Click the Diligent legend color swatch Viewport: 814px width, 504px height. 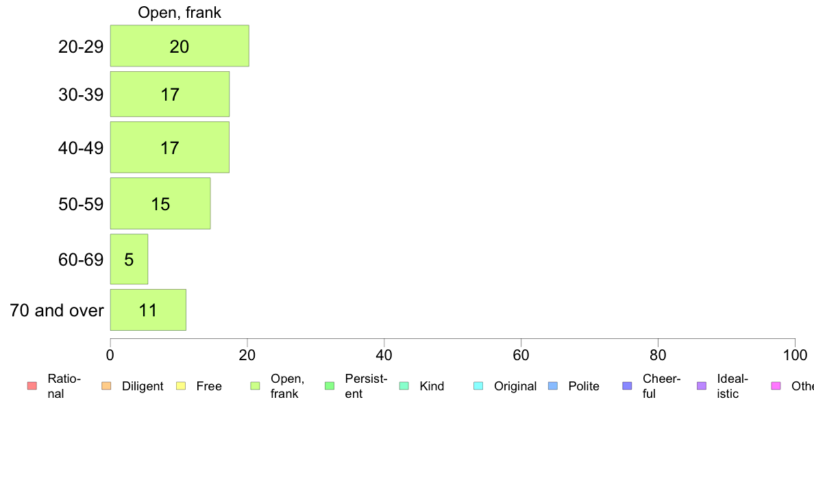click(x=106, y=386)
